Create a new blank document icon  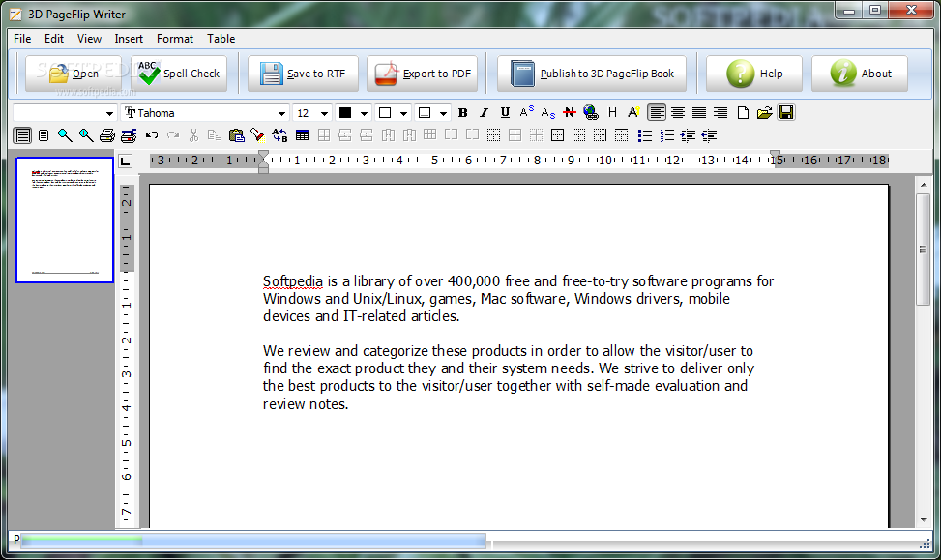tap(743, 113)
